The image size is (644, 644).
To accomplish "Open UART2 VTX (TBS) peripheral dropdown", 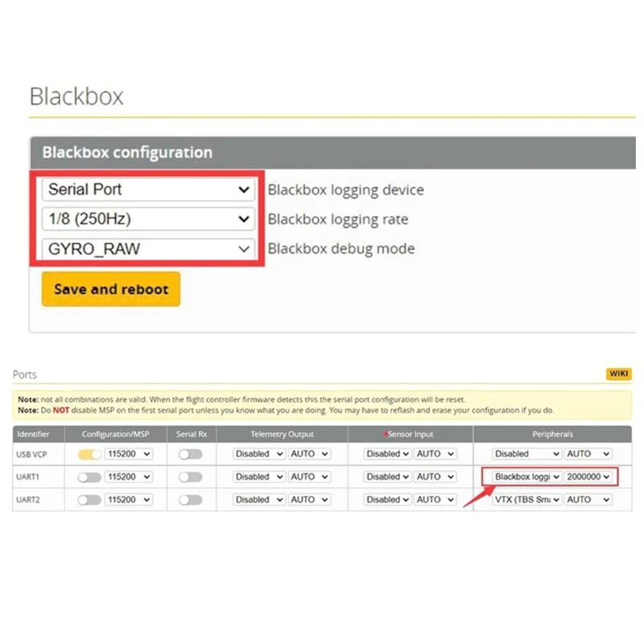I will pos(527,500).
